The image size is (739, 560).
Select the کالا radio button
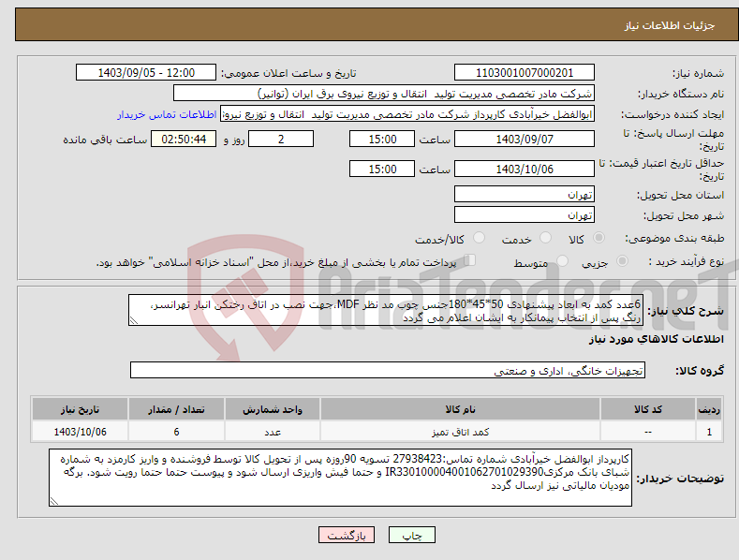click(x=599, y=238)
